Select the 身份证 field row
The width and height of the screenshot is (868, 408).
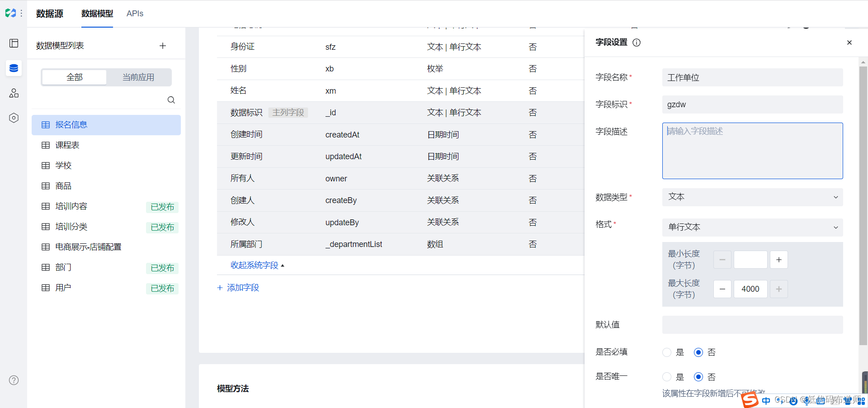[x=401, y=47]
